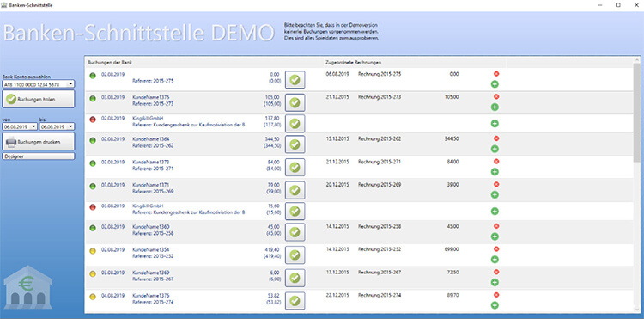Add invoice to Rechnung 2015-274 row
This screenshot has height=319, width=644.
(495, 305)
